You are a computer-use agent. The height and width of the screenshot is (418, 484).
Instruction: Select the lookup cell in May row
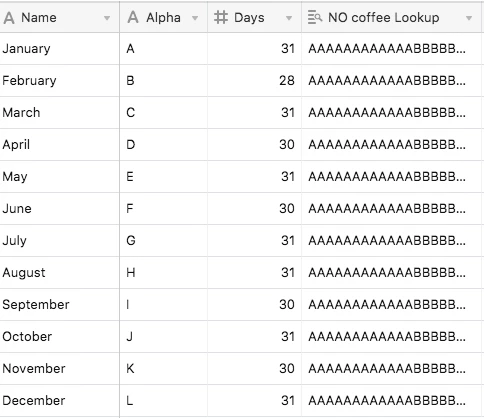(392, 177)
